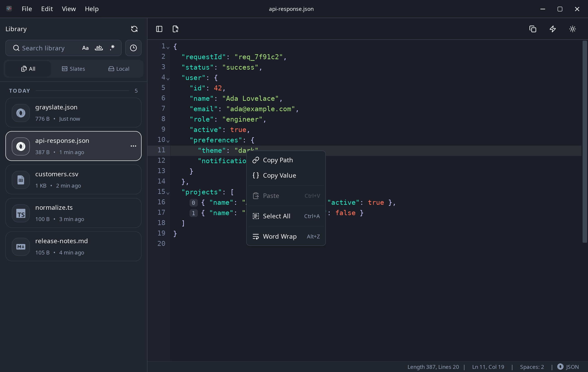Screen dimensions: 588x372
Task: Click the "success" value on line 3
Action: coord(240,68)
